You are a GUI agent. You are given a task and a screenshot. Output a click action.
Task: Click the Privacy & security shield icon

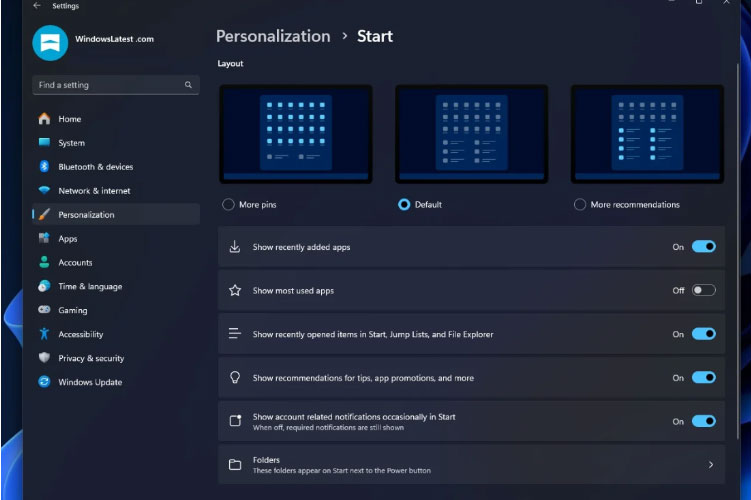pyautogui.click(x=44, y=358)
